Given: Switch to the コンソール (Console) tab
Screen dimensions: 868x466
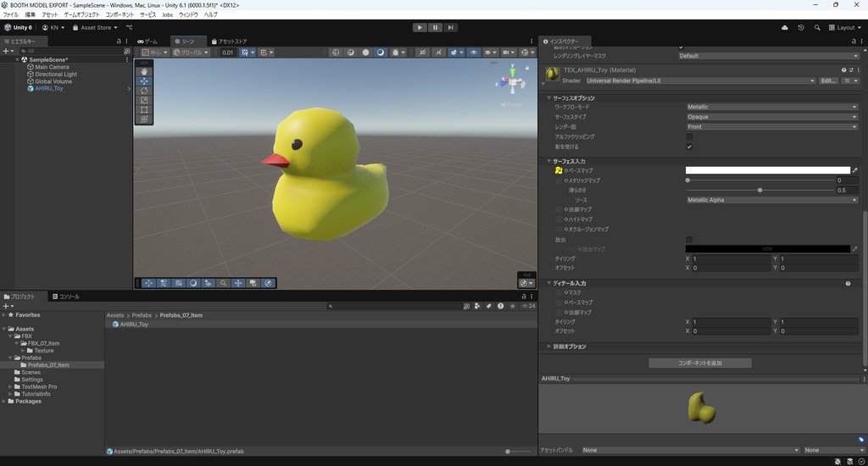Looking at the screenshot, I should point(66,297).
